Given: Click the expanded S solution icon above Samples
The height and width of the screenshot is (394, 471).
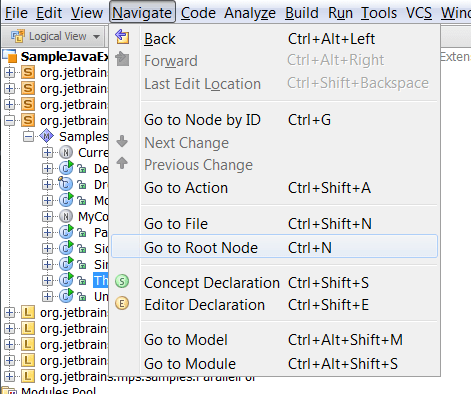Looking at the screenshot, I should [28, 120].
